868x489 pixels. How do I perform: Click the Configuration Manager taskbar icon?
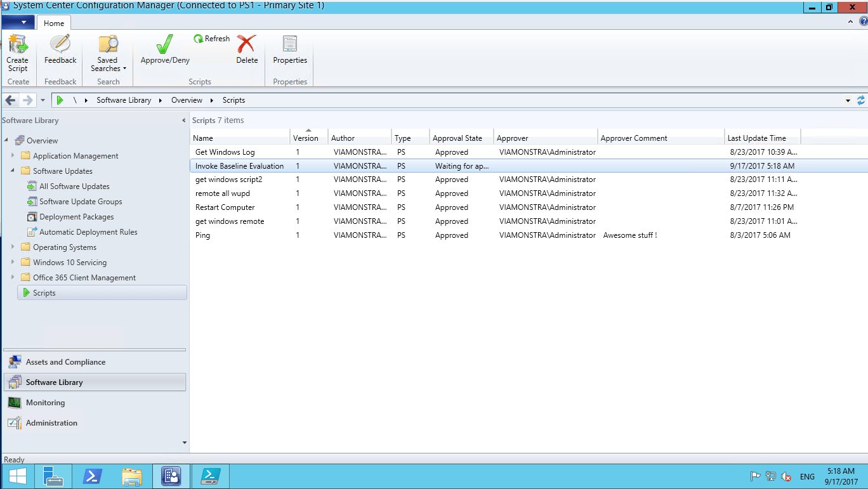pos(171,476)
